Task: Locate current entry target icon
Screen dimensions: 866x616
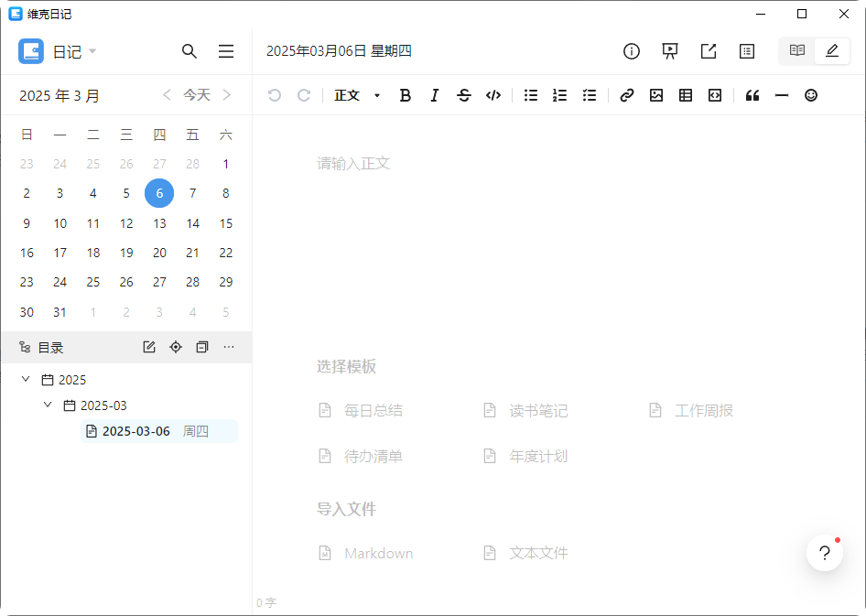Action: (176, 347)
